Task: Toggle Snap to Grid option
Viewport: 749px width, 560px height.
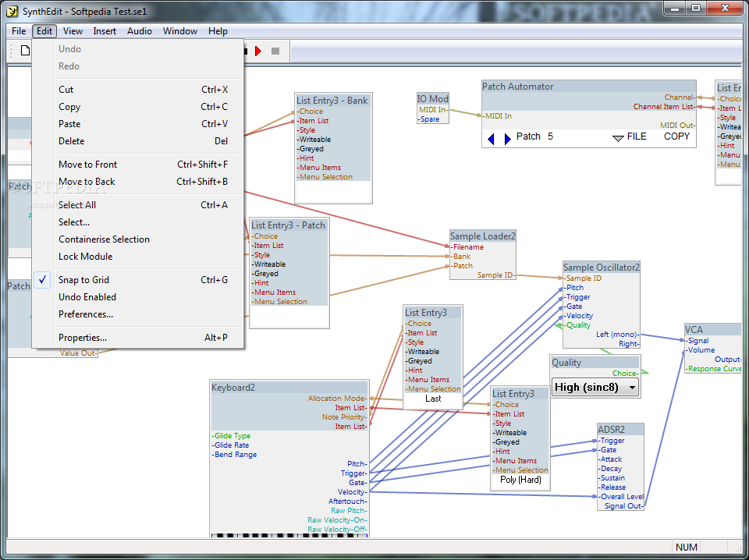Action: [83, 280]
